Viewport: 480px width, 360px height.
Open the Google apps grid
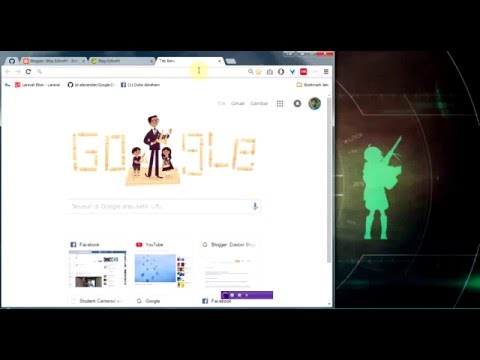click(x=280, y=104)
